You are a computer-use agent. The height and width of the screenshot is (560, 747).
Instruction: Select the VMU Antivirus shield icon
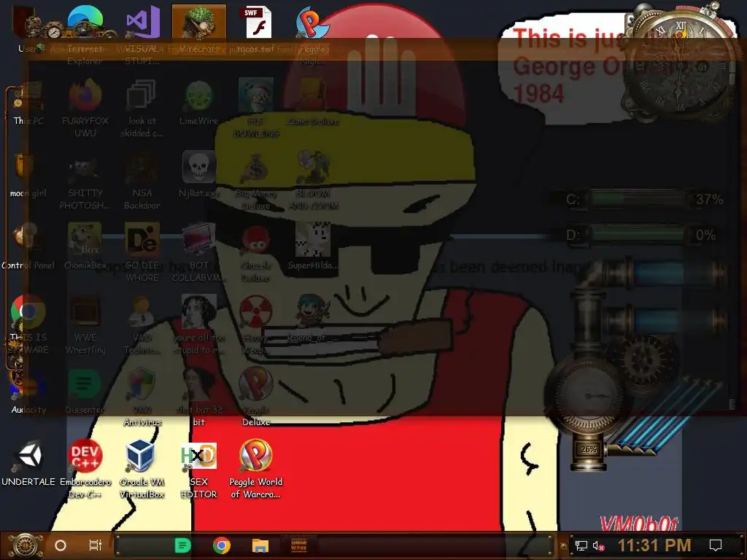click(142, 397)
